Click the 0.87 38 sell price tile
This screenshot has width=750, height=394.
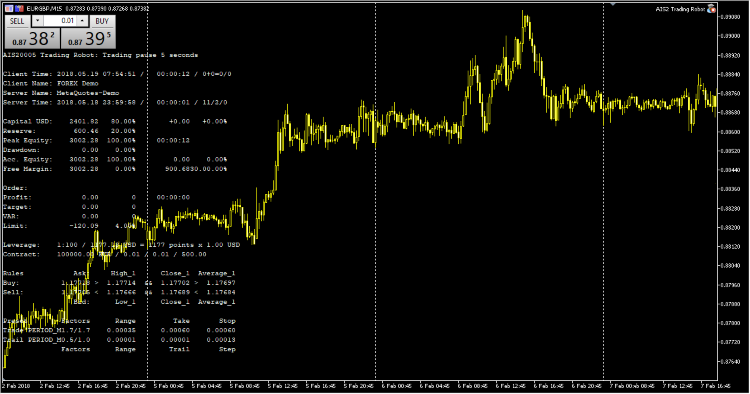[x=33, y=38]
